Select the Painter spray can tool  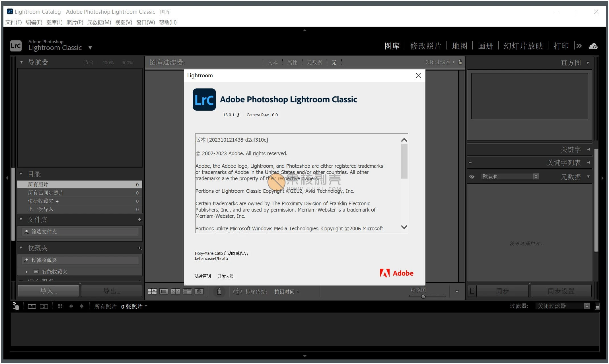219,291
